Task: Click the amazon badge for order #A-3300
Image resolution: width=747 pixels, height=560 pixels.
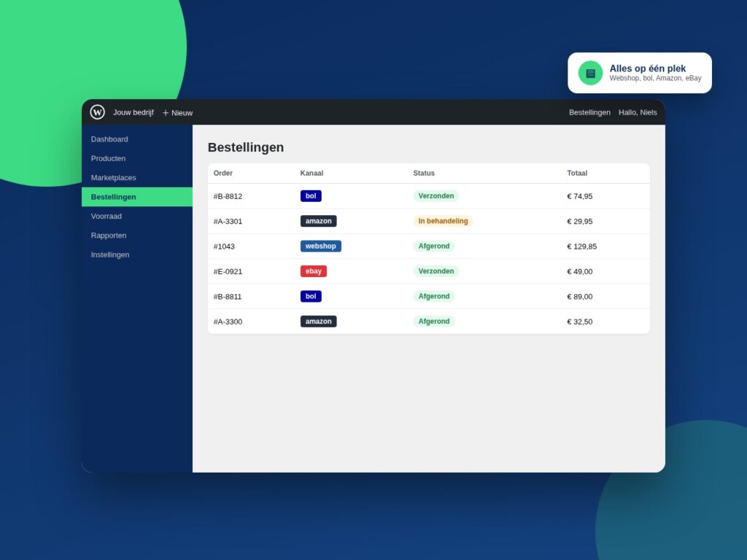Action: pos(318,322)
